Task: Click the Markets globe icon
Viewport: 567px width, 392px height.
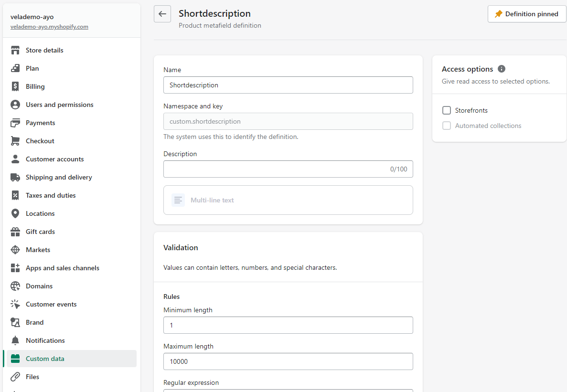Action: pyautogui.click(x=16, y=250)
